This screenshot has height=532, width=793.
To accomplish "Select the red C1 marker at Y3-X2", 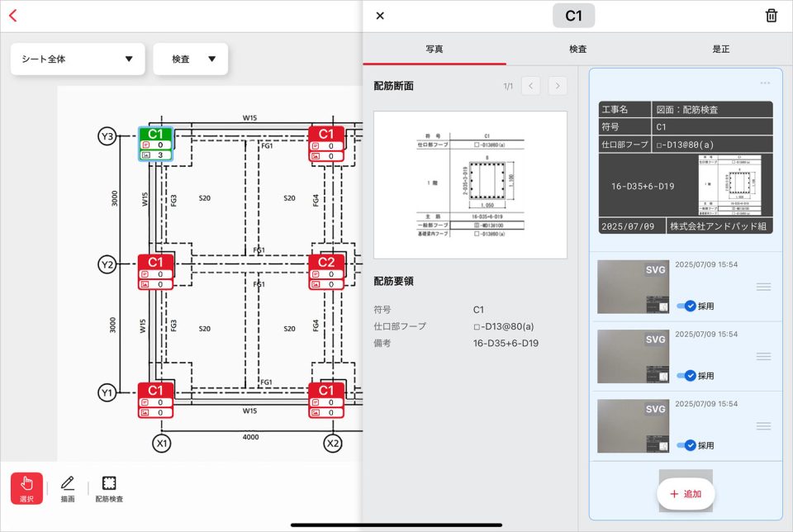I will point(326,144).
